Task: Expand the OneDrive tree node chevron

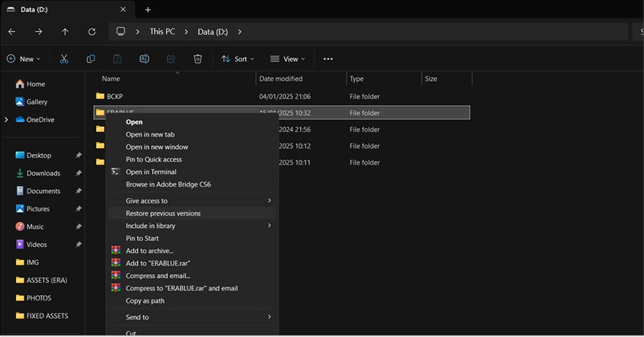Action: [6, 120]
